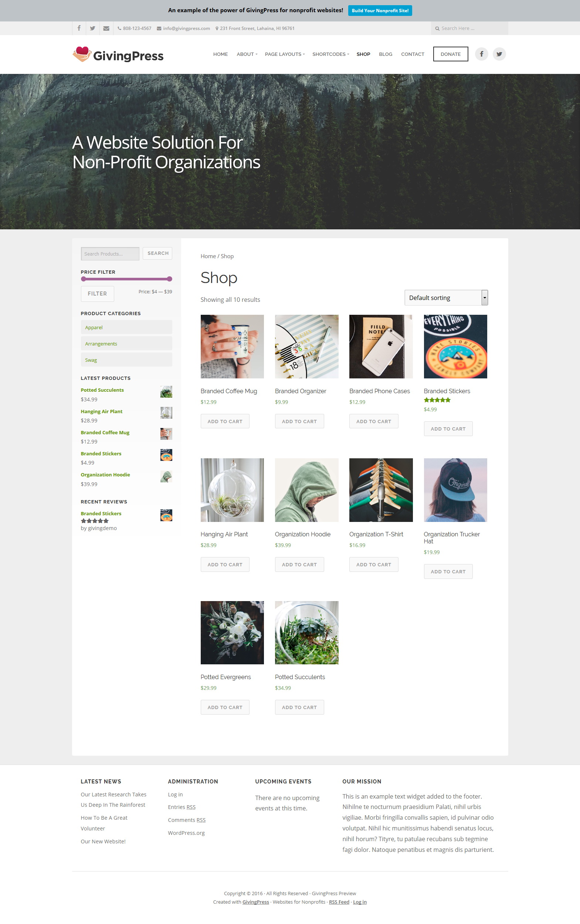Expand the Shortcodes navigation menu
Viewport: 580px width, 924px height.
[x=330, y=54]
